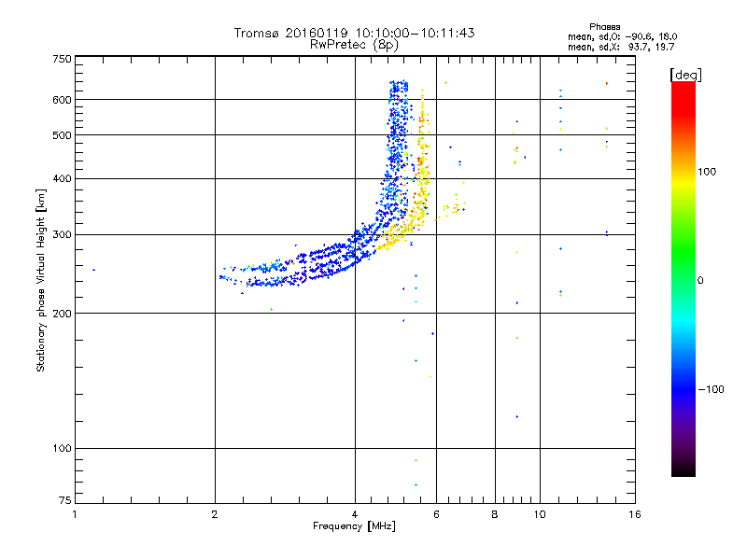Select the 'mean, sd,O: -90.6, 18.0' line
The height and width of the screenshot is (560, 747).
[622, 36]
